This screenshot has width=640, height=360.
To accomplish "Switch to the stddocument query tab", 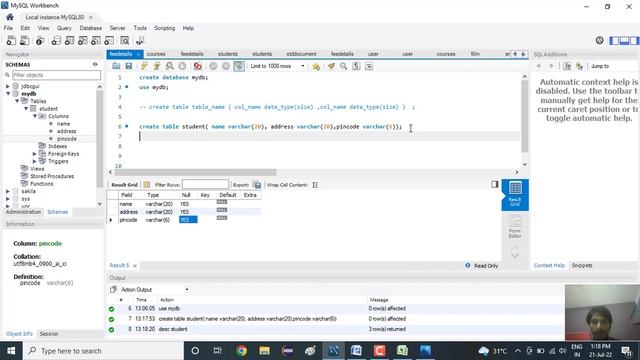I will click(x=301, y=54).
